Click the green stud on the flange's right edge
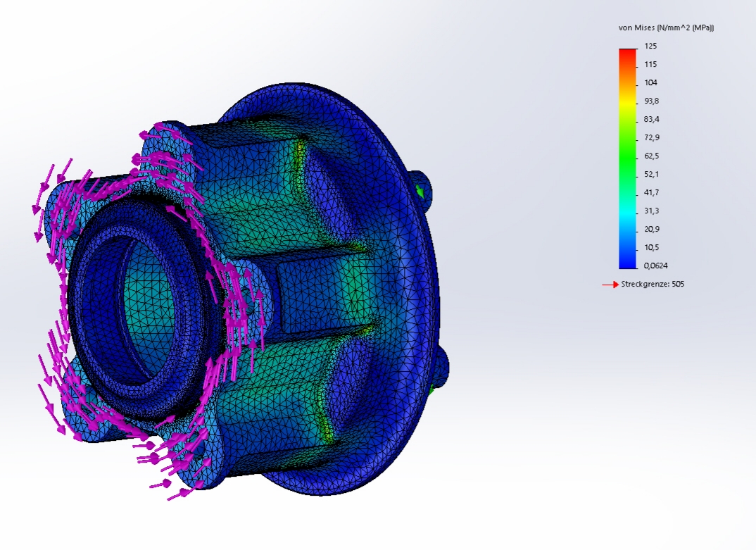The image size is (756, 550). coord(420,191)
